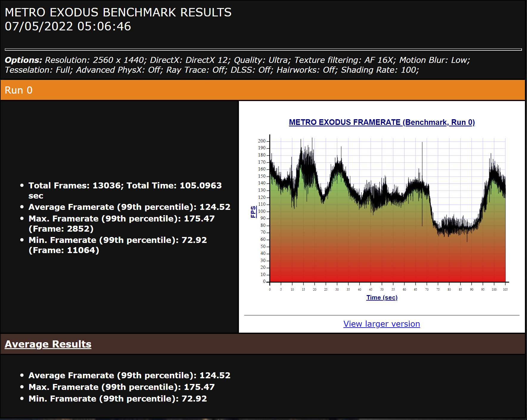
Task: Click the 105 tick on the time axis
Action: [505, 289]
